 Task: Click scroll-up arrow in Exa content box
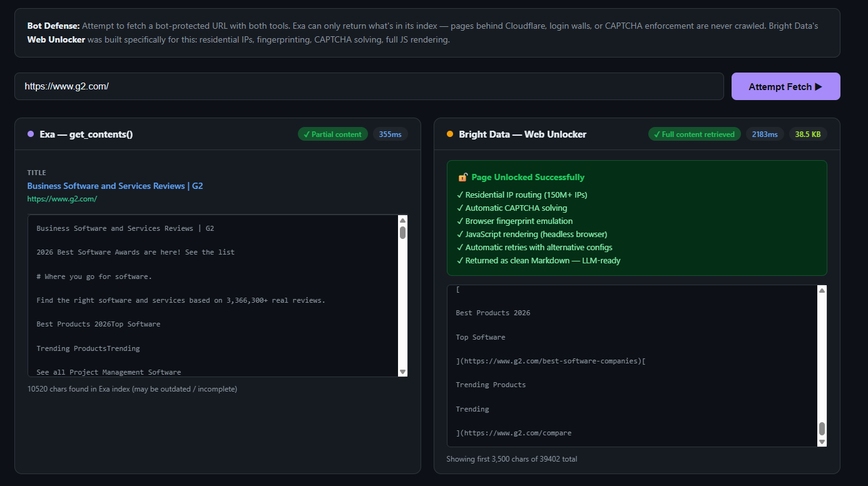tap(402, 220)
